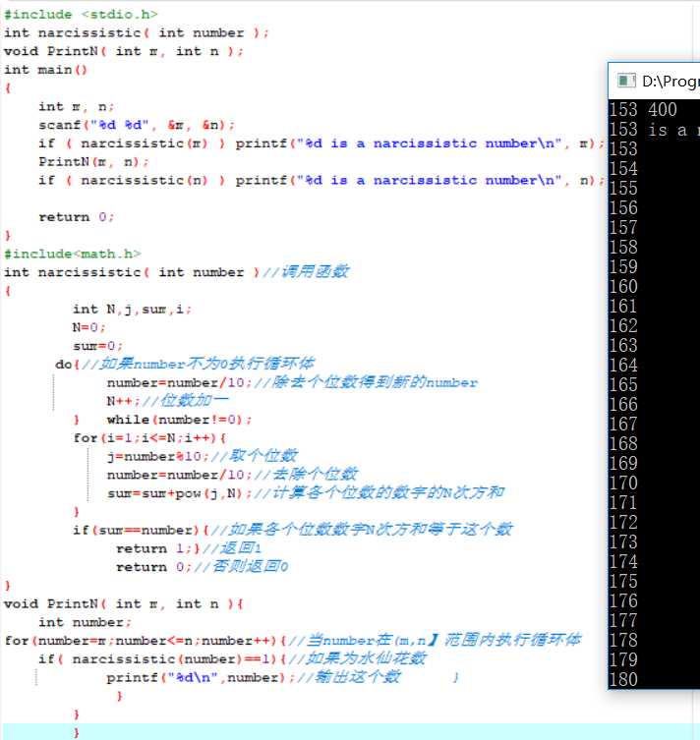Click the number=number/10 line commented 去除个位数
Image resolution: width=700 pixels, height=740 pixels.
[233, 475]
